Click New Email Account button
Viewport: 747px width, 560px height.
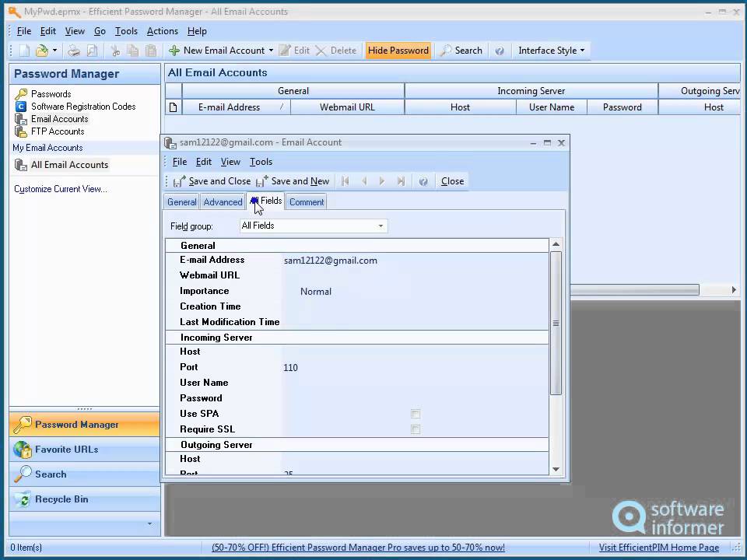coord(217,51)
